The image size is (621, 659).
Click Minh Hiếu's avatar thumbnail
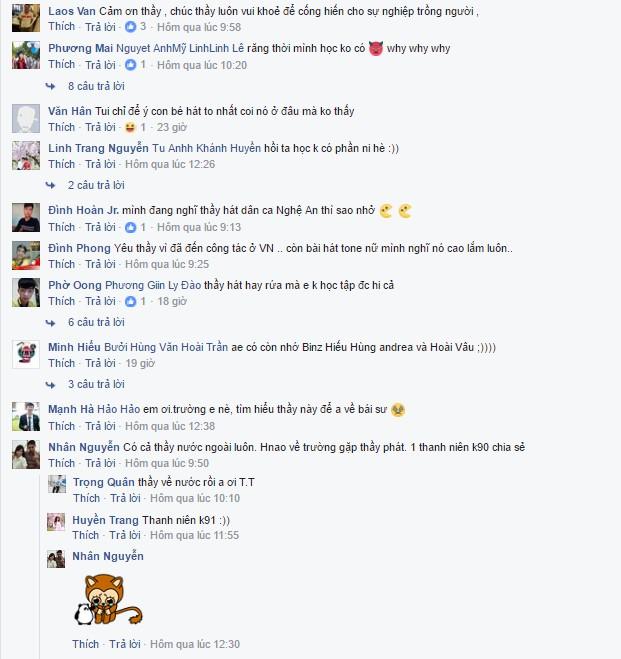tap(26, 355)
